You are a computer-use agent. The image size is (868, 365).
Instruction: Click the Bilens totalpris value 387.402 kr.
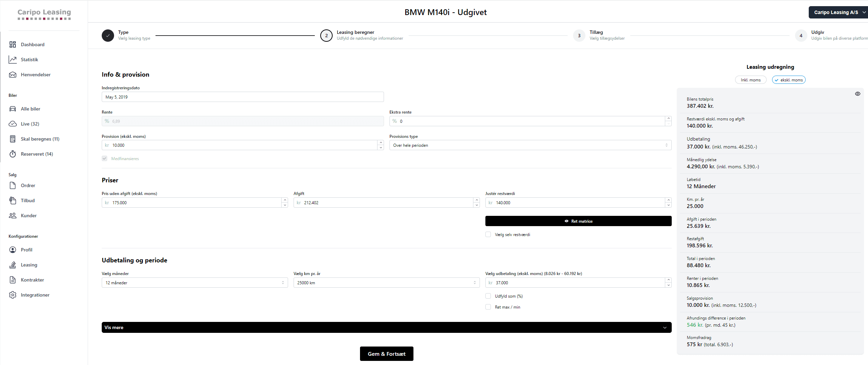point(700,106)
